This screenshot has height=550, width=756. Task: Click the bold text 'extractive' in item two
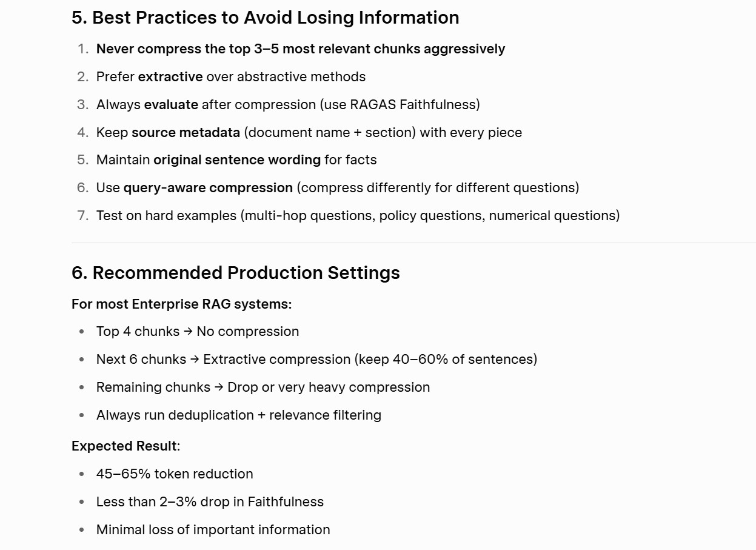(x=170, y=77)
